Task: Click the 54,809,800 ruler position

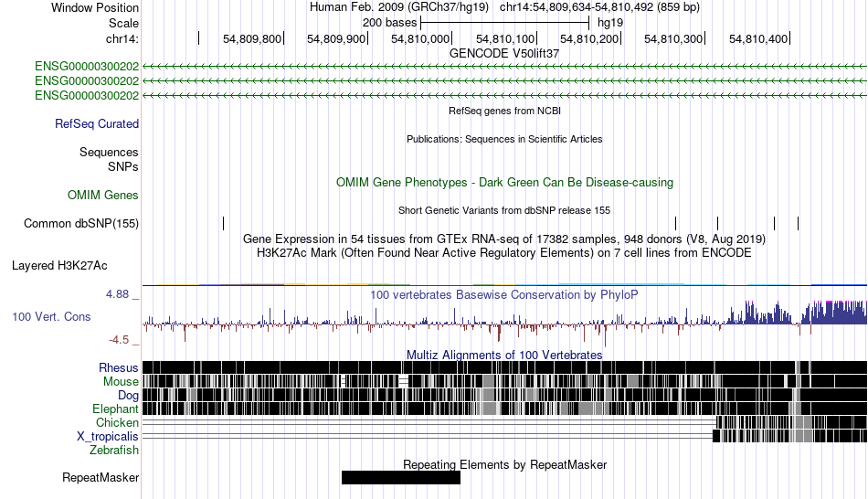Action: 252,38
